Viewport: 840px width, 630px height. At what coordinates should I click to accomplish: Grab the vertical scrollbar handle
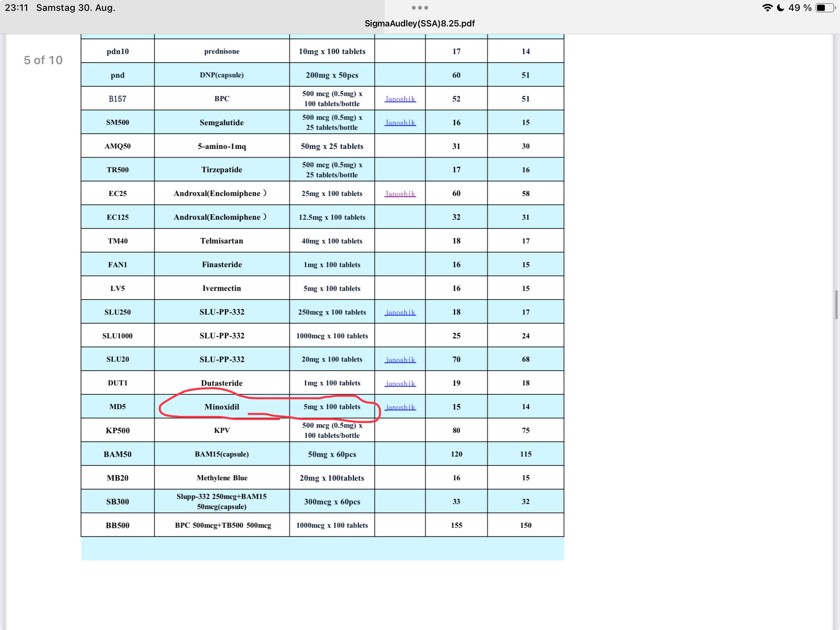[836, 304]
